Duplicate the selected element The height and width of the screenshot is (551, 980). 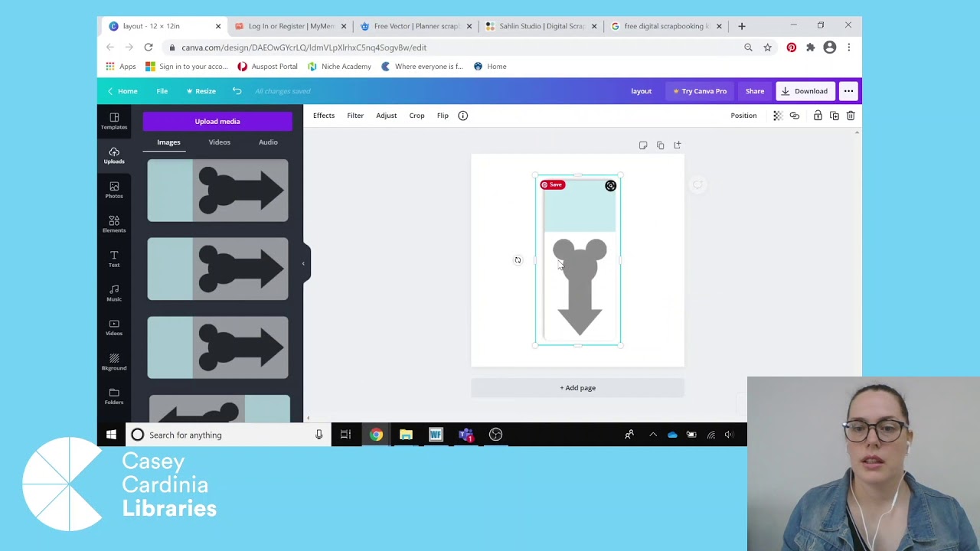835,116
